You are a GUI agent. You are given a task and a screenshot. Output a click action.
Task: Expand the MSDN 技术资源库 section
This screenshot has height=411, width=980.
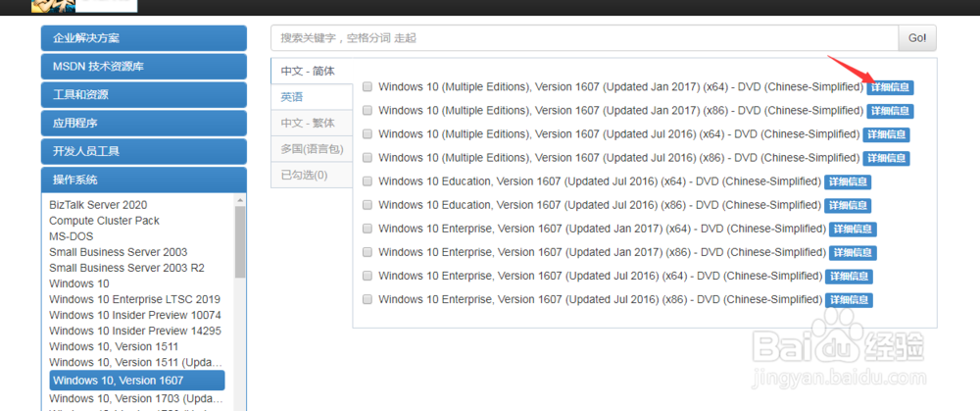coord(144,67)
